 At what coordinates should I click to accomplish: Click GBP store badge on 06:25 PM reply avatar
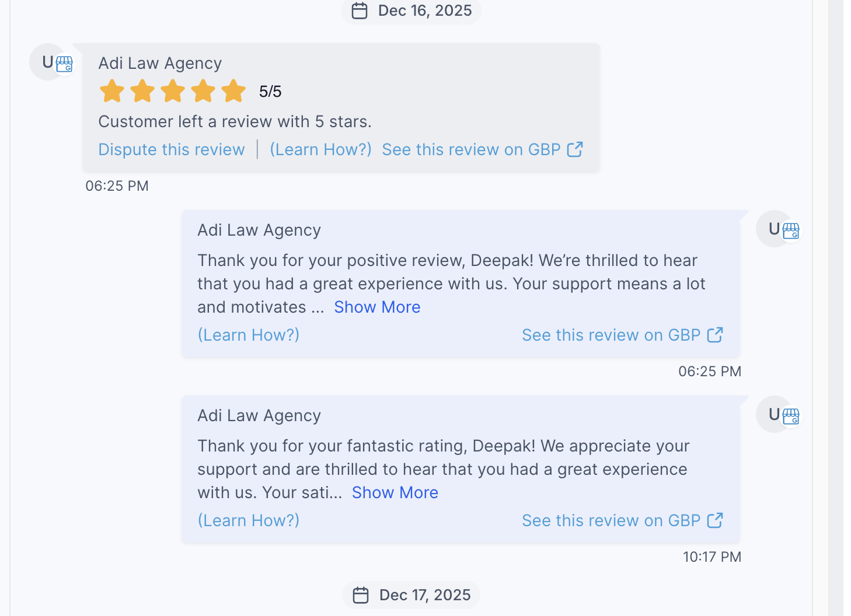(791, 231)
